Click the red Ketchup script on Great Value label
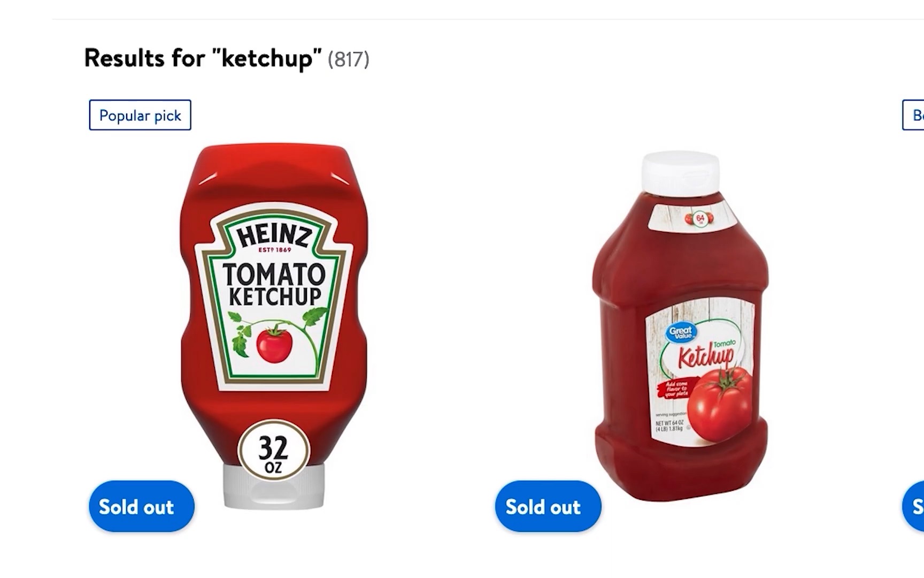Viewport: 924px width, 578px height. (x=706, y=356)
